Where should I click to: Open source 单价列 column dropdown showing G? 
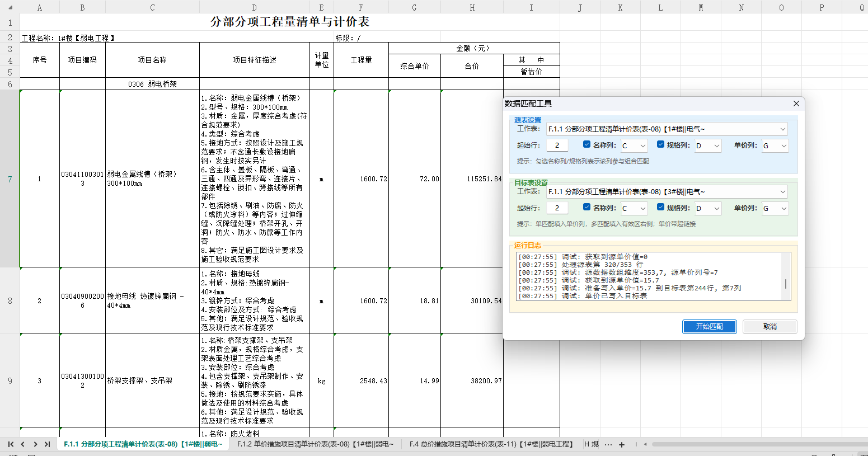pyautogui.click(x=775, y=145)
